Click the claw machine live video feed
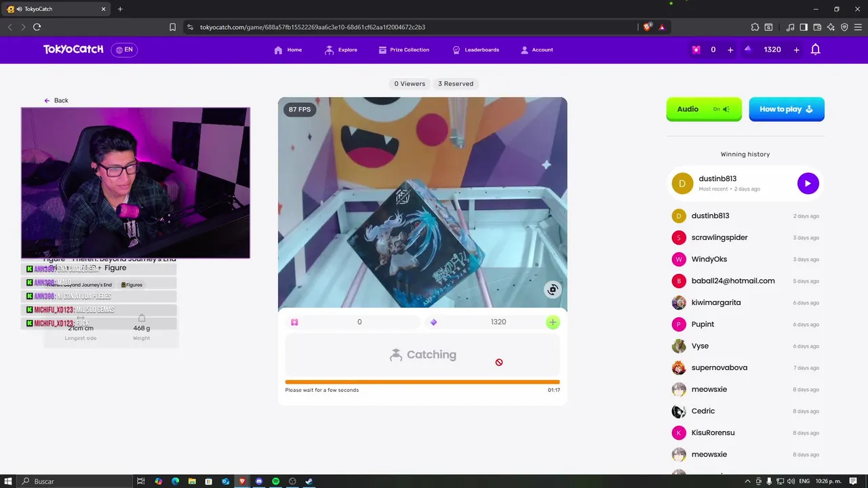This screenshot has width=868, height=488. pos(422,203)
